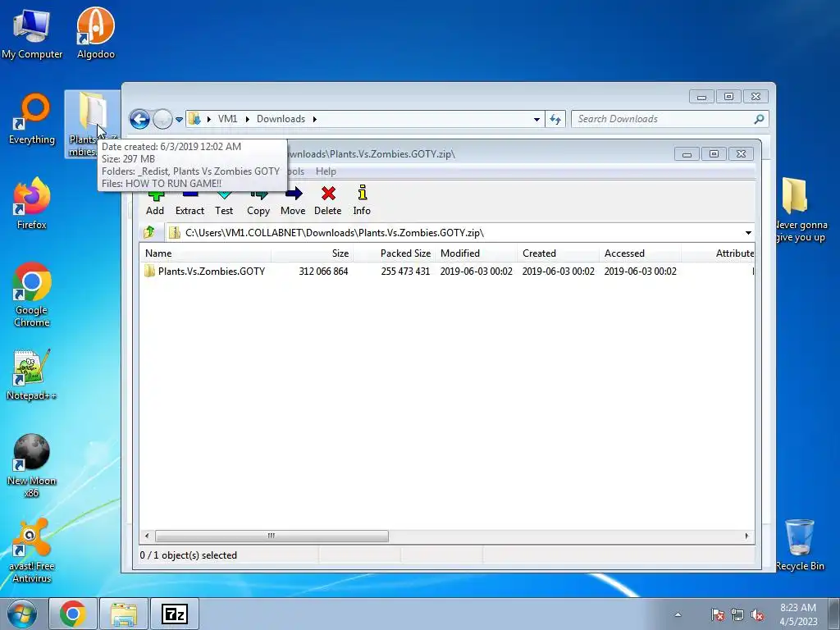Image resolution: width=840 pixels, height=630 pixels.
Task: Click the scroll right arrow in 7-Zip list
Action: pos(746,536)
